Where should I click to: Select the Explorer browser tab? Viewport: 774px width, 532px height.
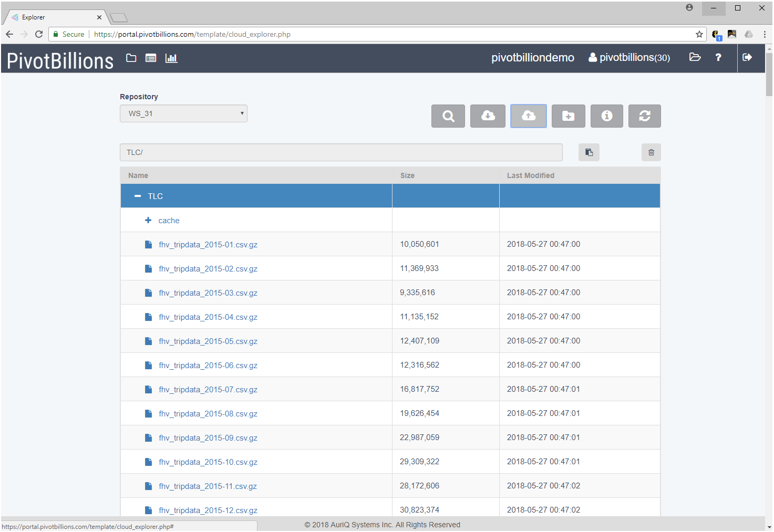point(55,17)
